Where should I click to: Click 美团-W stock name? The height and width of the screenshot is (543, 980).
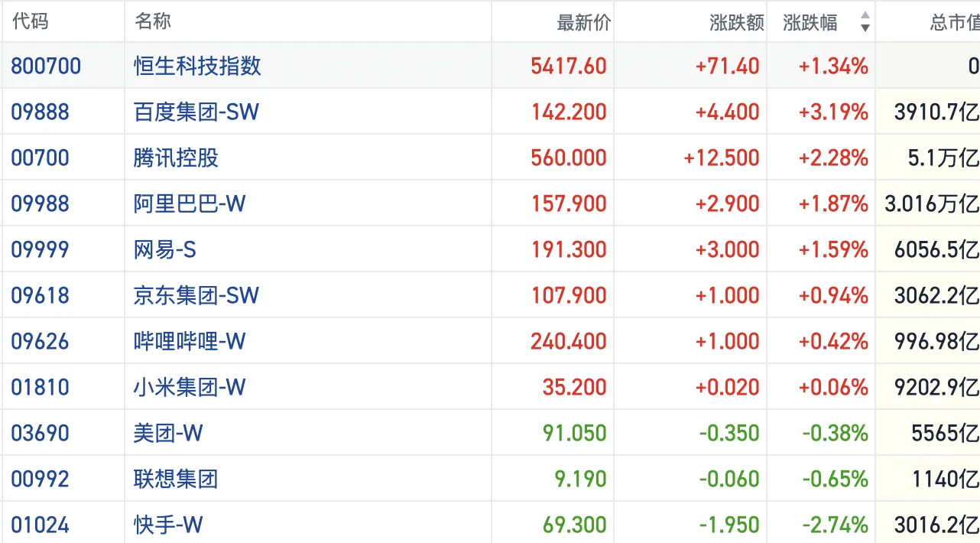168,433
